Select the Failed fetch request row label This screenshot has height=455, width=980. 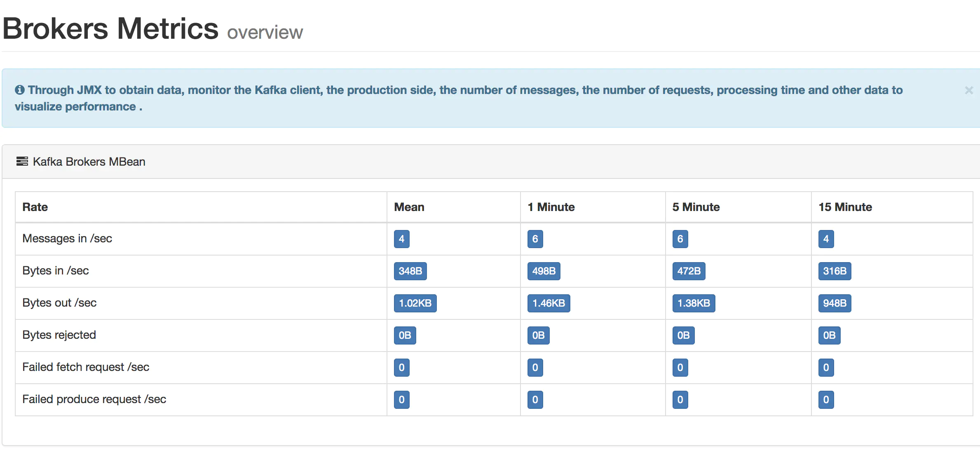pos(86,367)
